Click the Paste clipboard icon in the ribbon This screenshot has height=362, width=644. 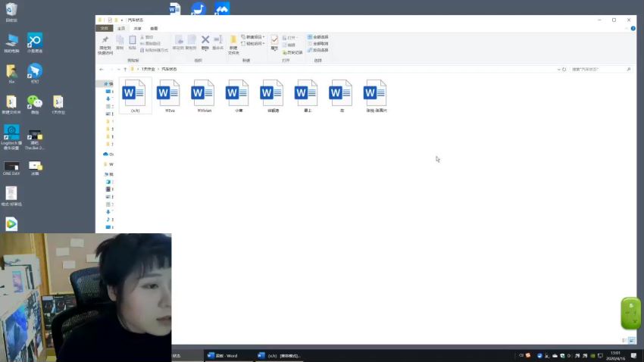coord(133,42)
